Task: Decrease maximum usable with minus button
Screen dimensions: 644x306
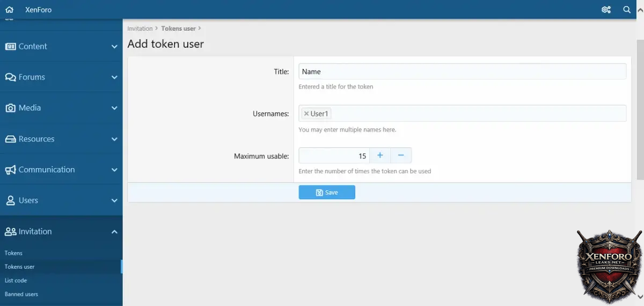Action: tap(401, 156)
